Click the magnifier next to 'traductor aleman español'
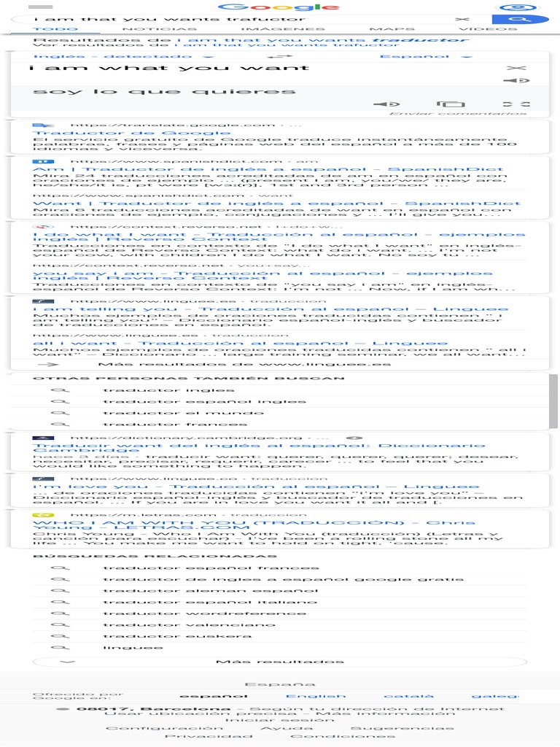The height and width of the screenshot is (747, 560). tap(60, 591)
